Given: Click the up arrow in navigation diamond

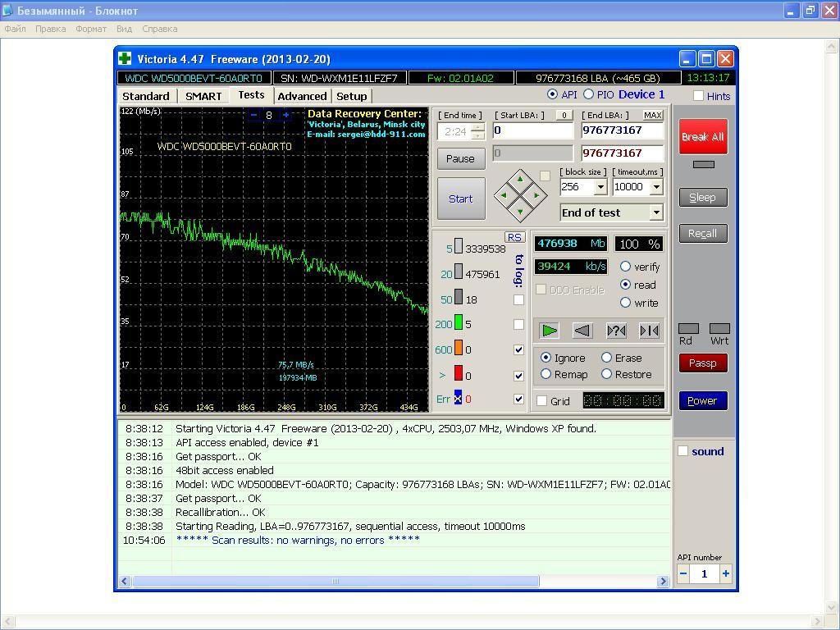Looking at the screenshot, I should pyautogui.click(x=519, y=179).
